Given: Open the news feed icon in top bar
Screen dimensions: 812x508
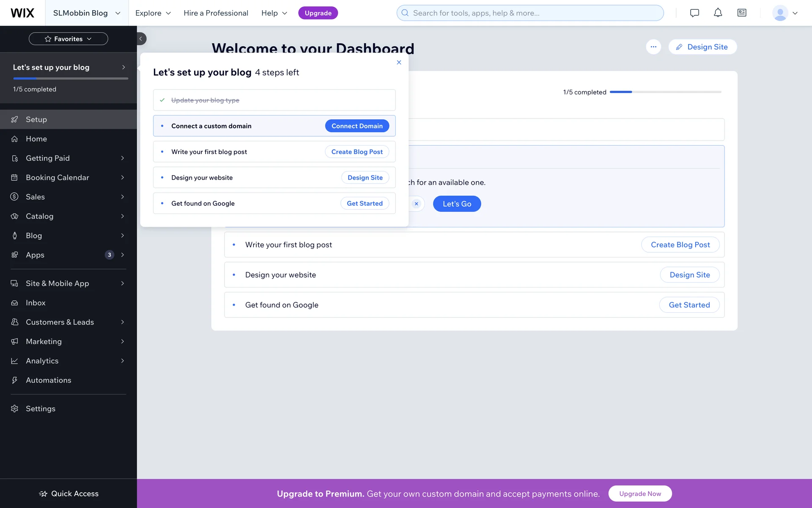Looking at the screenshot, I should [742, 13].
